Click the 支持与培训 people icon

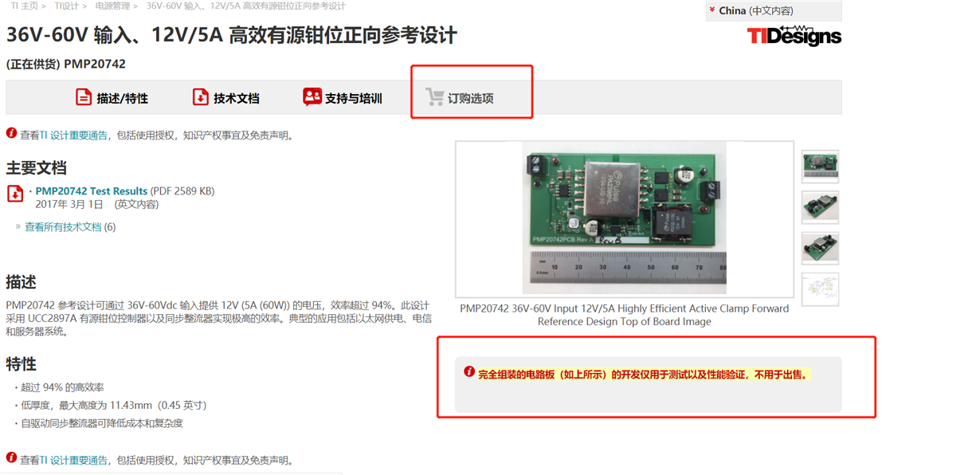click(x=312, y=97)
